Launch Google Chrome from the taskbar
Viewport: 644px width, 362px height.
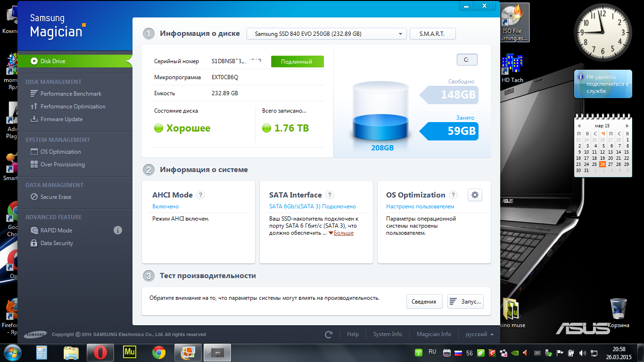[x=158, y=352]
